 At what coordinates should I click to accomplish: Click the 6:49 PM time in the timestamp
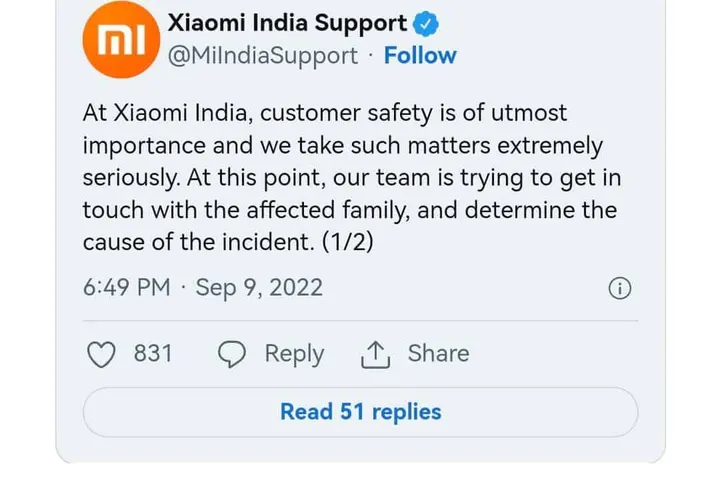(x=126, y=288)
